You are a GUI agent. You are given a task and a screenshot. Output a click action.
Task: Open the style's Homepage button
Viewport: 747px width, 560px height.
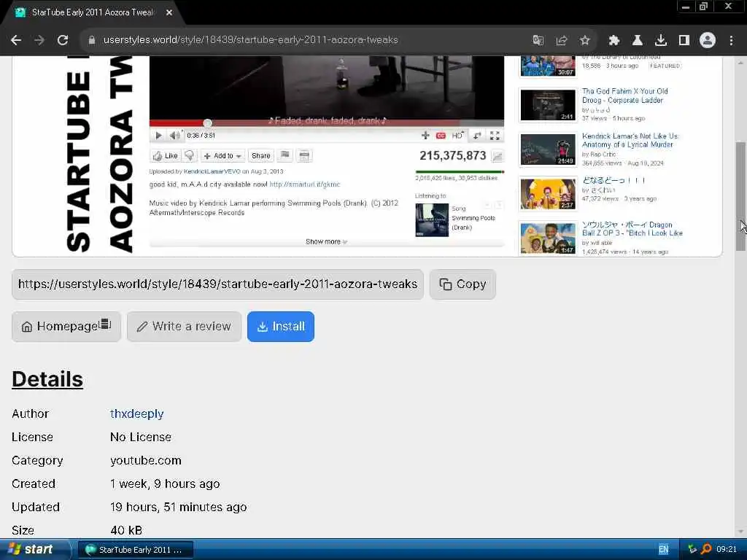click(66, 326)
